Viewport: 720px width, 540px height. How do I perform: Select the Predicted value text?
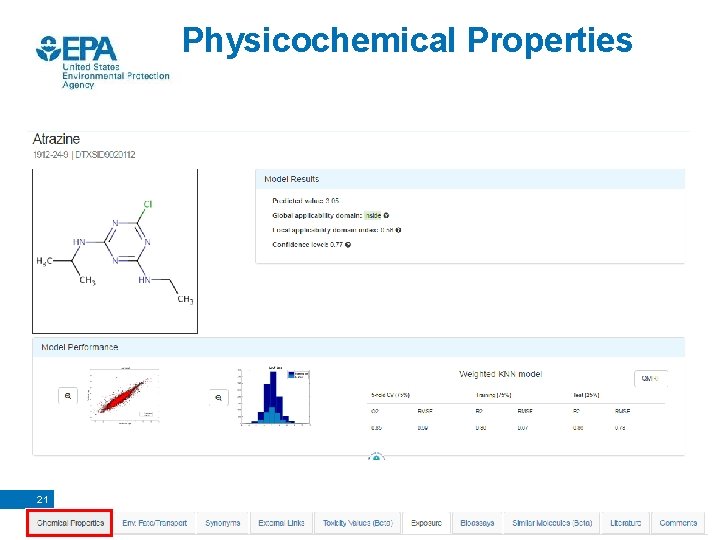coord(305,201)
